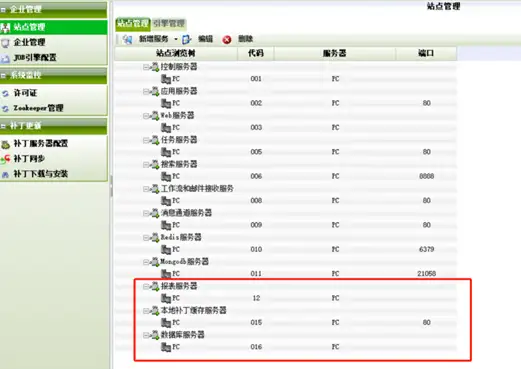Click the 新增服务 toolbar icon
This screenshot has width=521, height=369.
pyautogui.click(x=127, y=39)
